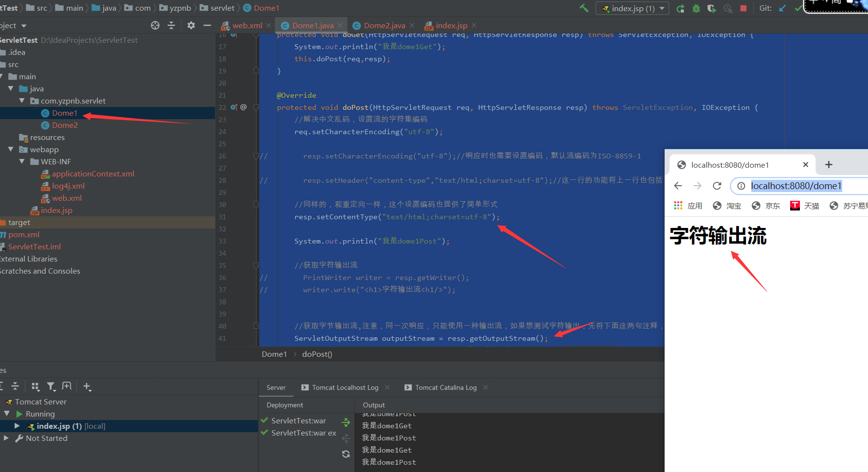Click the filter funnel icon in Services toolbar
The width and height of the screenshot is (868, 472).
[51, 386]
